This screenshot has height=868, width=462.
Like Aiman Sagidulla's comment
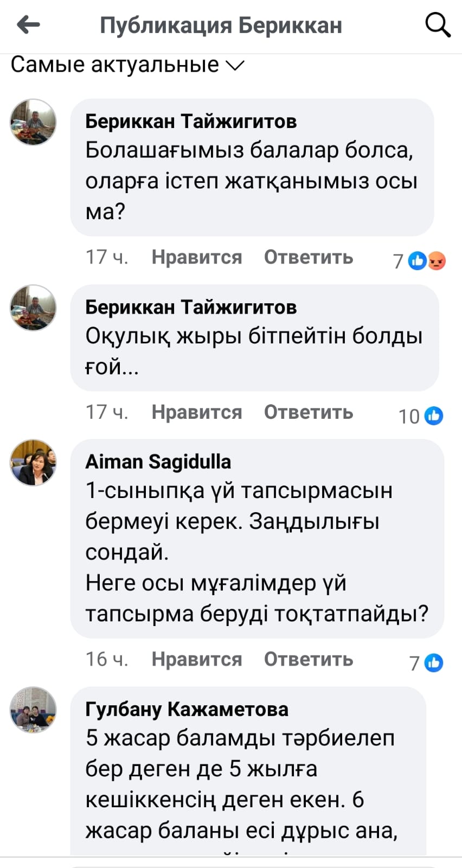coord(196,659)
